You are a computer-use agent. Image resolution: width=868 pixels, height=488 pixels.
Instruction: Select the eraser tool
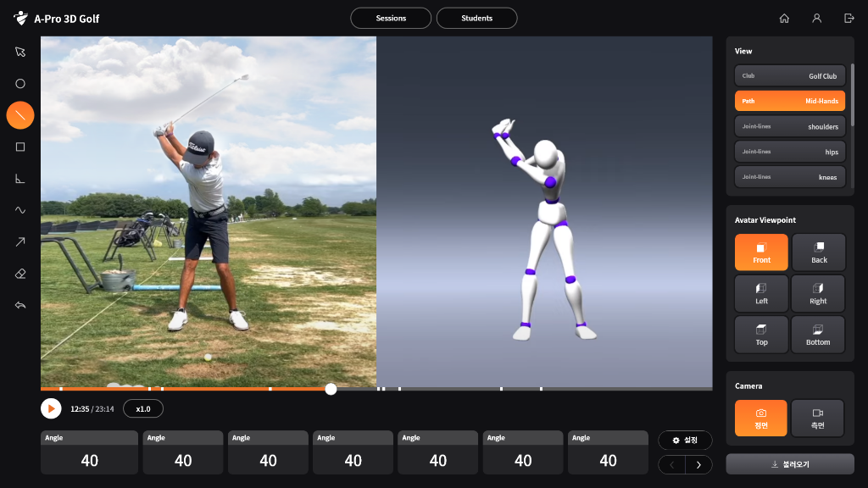(20, 274)
